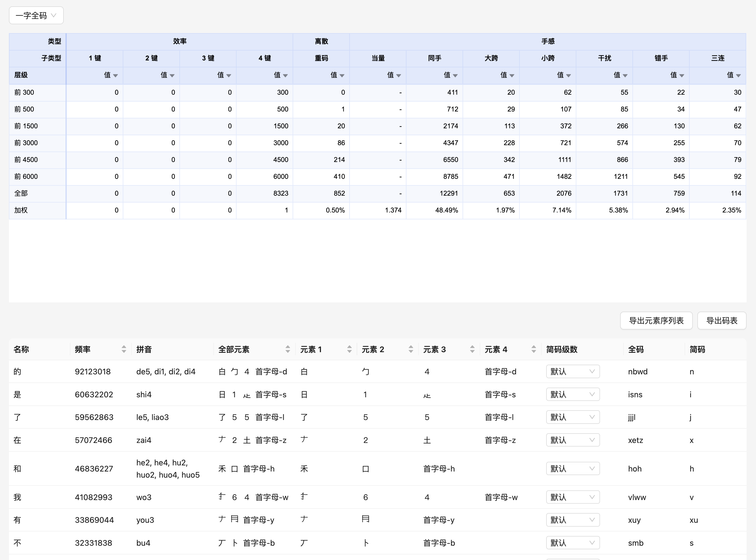Select the 前 3000 row label
The height and width of the screenshot is (560, 756).
26,143
